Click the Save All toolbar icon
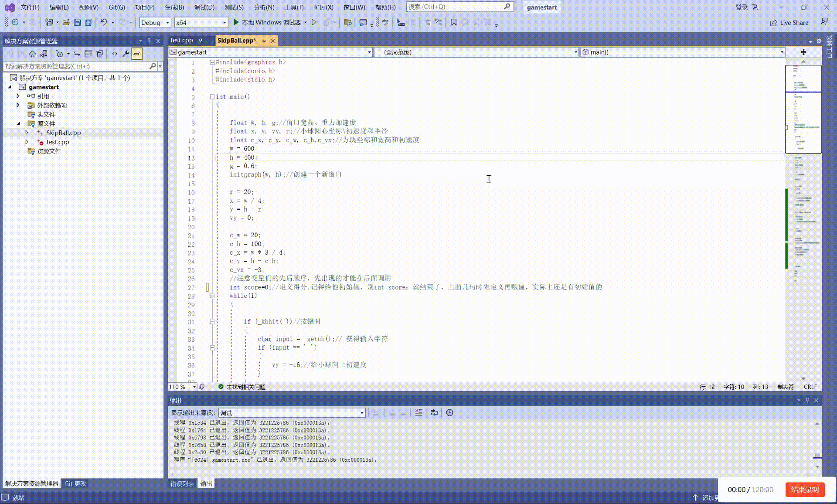The width and height of the screenshot is (837, 504). [x=88, y=22]
